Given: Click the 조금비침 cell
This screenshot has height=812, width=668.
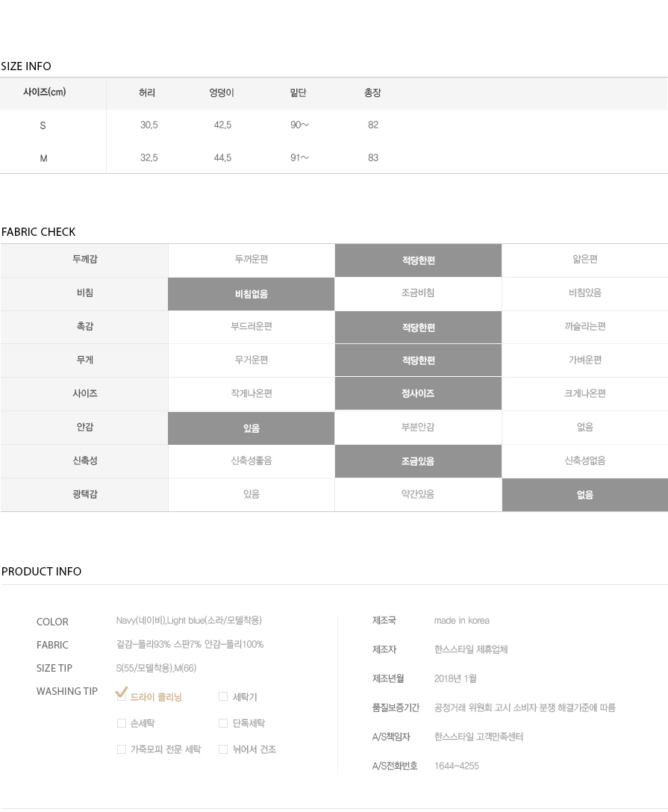Looking at the screenshot, I should tap(418, 293).
